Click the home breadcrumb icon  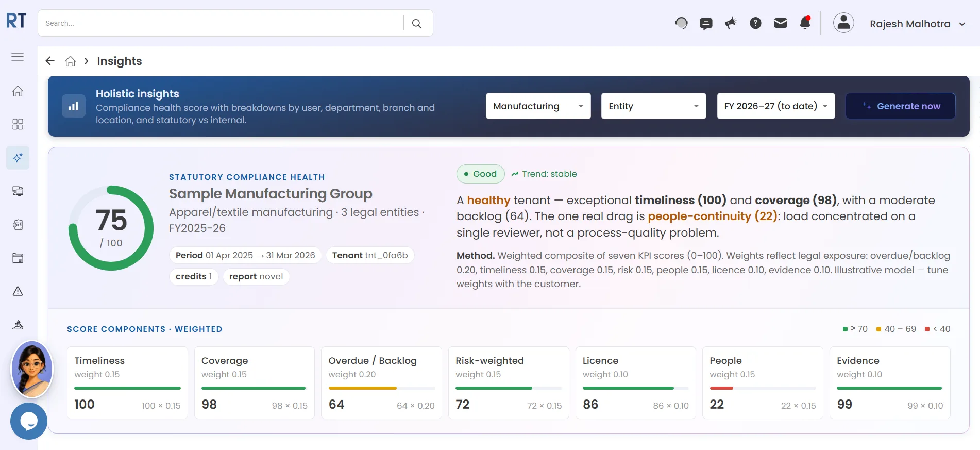pyautogui.click(x=70, y=61)
